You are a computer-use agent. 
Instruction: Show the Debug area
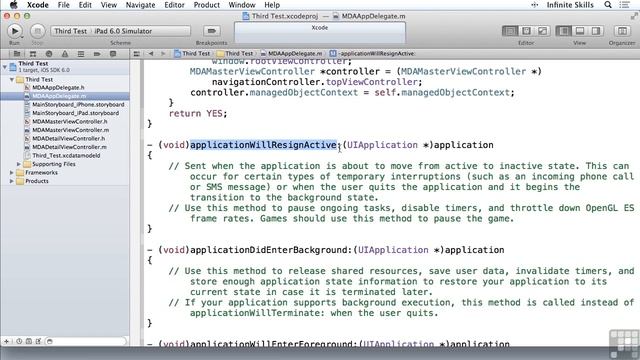click(580, 31)
